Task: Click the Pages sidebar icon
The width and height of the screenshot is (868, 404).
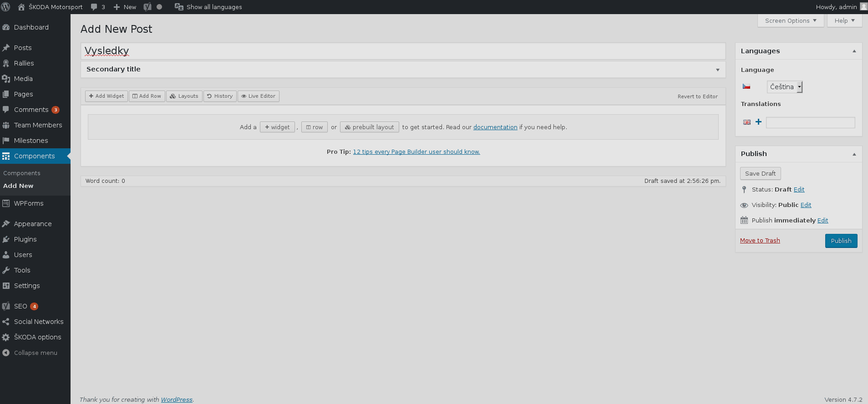Action: pos(6,94)
